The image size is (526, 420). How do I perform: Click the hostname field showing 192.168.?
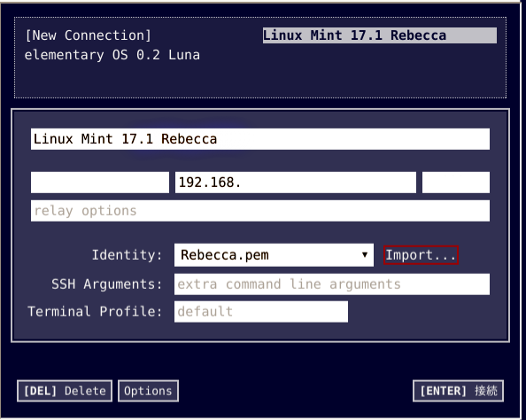(x=296, y=183)
